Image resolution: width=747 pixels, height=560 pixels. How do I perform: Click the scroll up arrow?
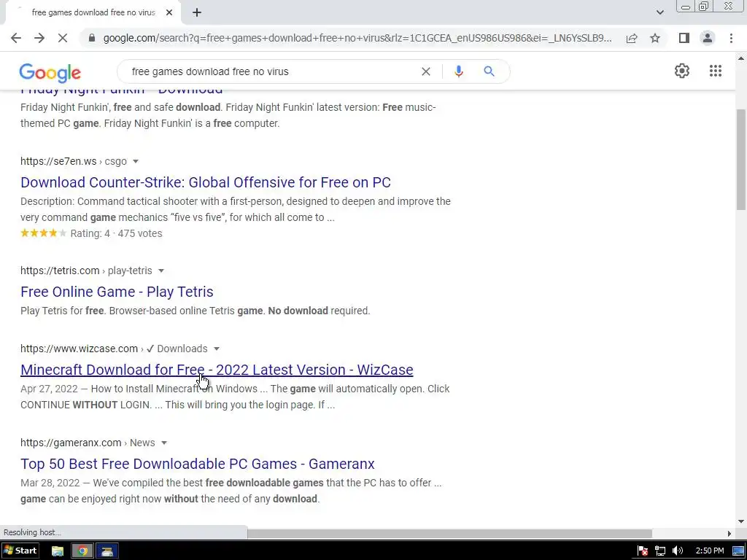click(x=741, y=58)
